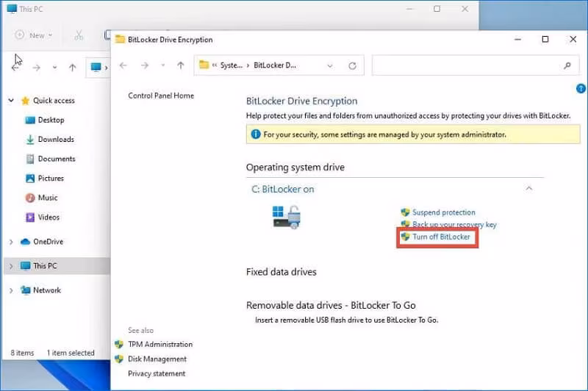Click Cut scissors icon in This PC toolbar
This screenshot has width=588, height=391.
click(x=79, y=35)
